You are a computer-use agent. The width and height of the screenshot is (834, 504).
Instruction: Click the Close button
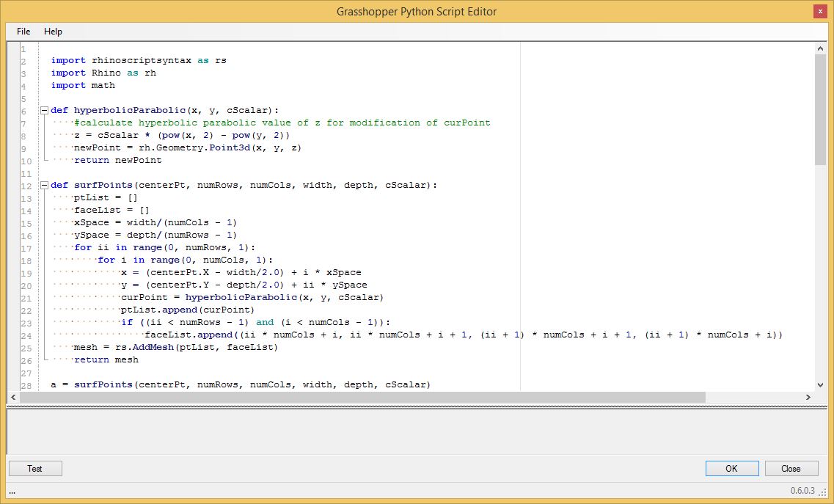[x=791, y=468]
